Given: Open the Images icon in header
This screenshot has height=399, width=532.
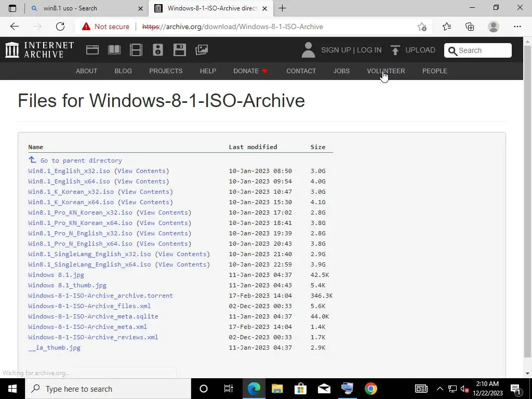Looking at the screenshot, I should pos(202,50).
